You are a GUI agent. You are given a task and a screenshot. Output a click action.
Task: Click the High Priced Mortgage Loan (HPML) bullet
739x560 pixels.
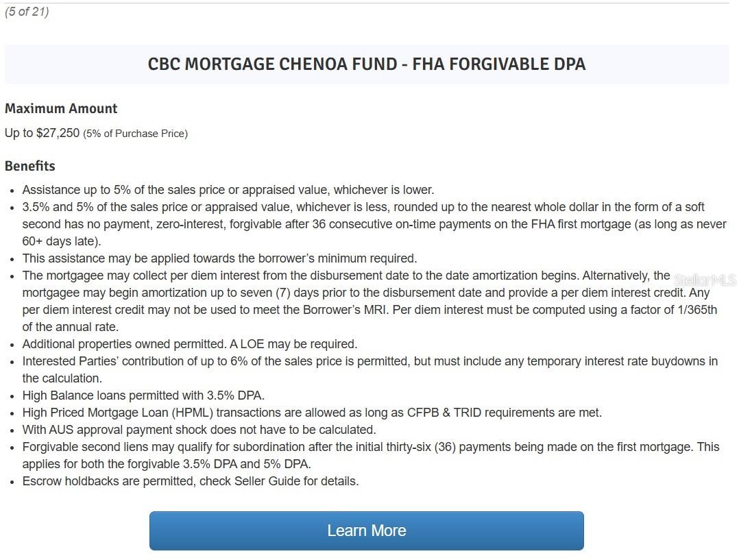[311, 413]
